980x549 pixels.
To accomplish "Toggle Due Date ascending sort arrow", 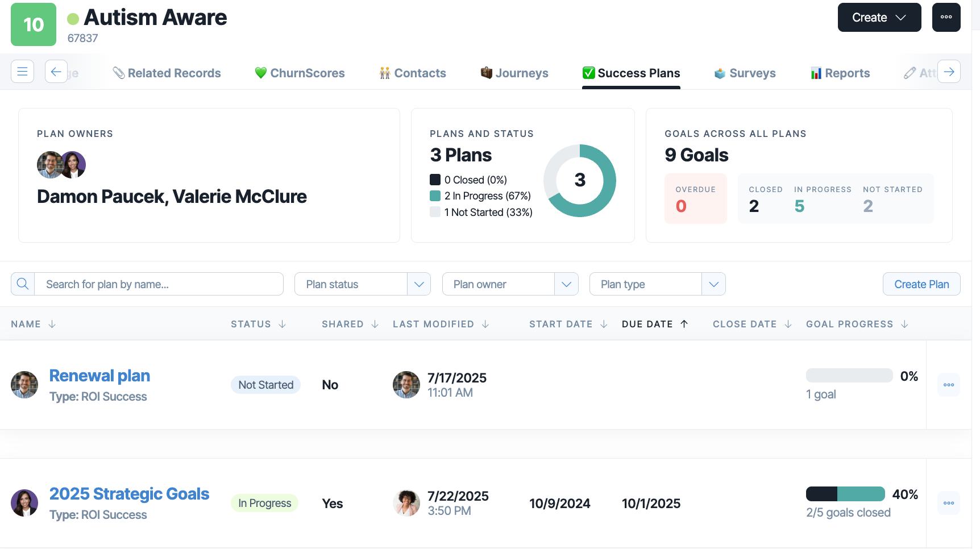I will pyautogui.click(x=684, y=324).
